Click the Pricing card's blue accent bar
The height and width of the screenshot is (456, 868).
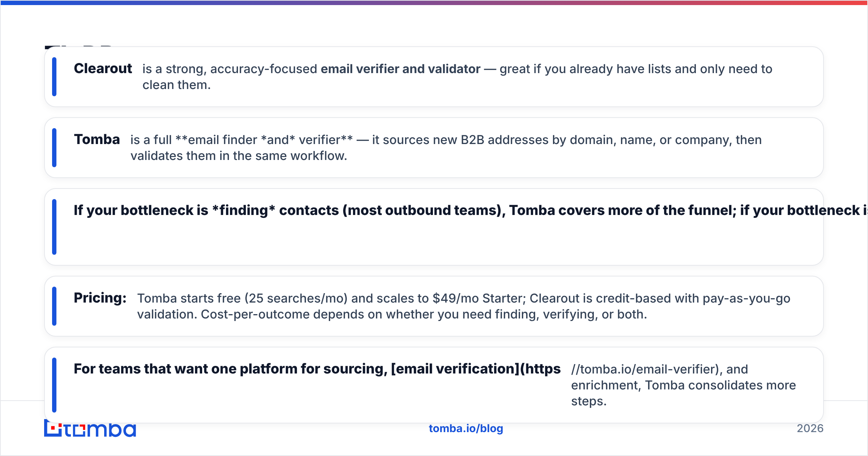click(54, 306)
